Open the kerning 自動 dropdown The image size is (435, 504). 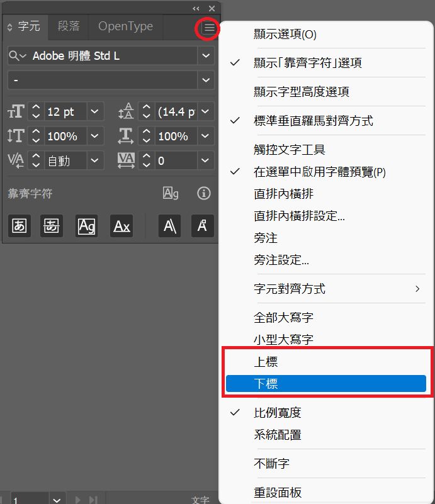coord(95,160)
